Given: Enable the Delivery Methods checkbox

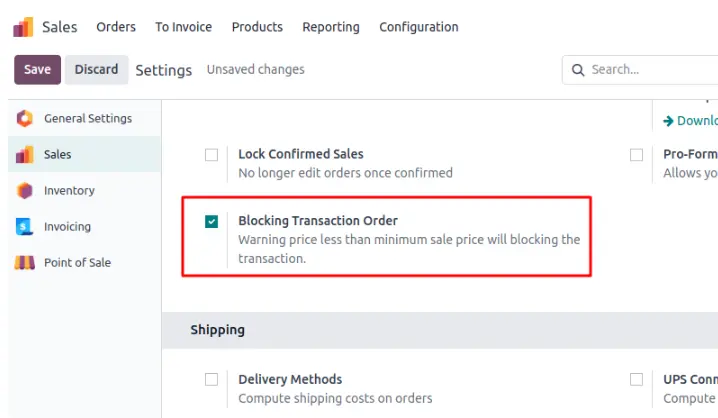Looking at the screenshot, I should pyautogui.click(x=211, y=380).
